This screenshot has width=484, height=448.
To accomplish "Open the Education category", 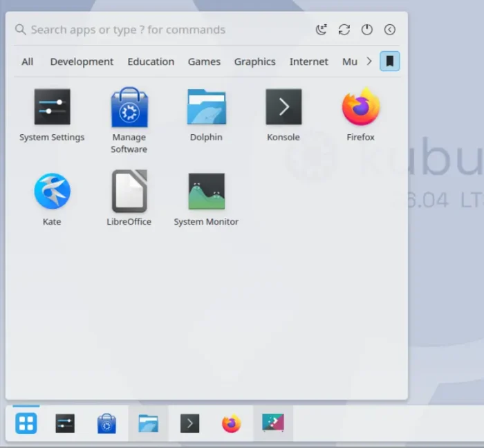I will (x=151, y=62).
